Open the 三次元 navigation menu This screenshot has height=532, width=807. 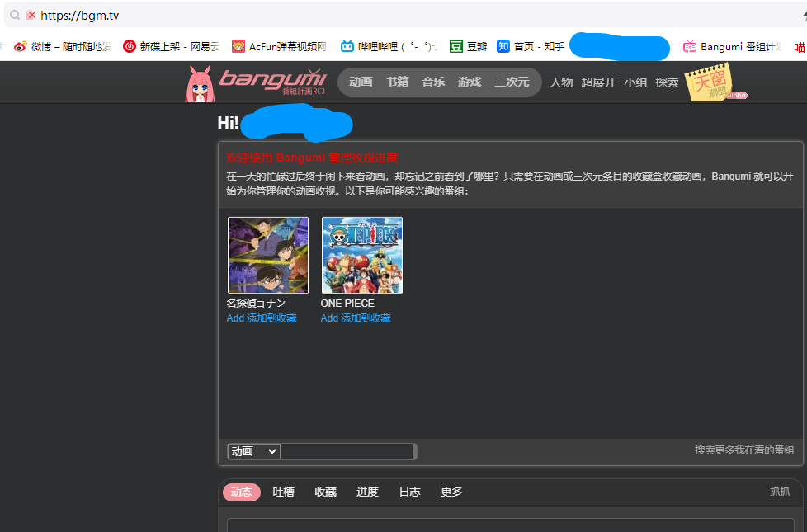tap(512, 82)
